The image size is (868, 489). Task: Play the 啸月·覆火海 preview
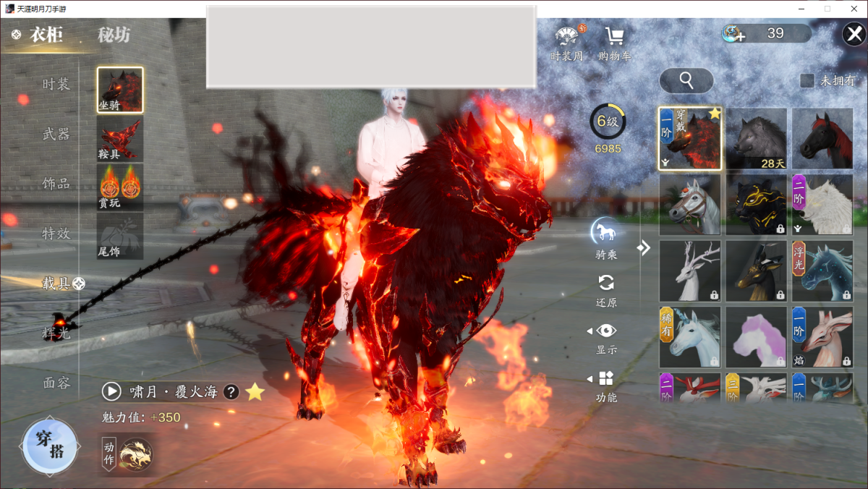click(x=111, y=391)
